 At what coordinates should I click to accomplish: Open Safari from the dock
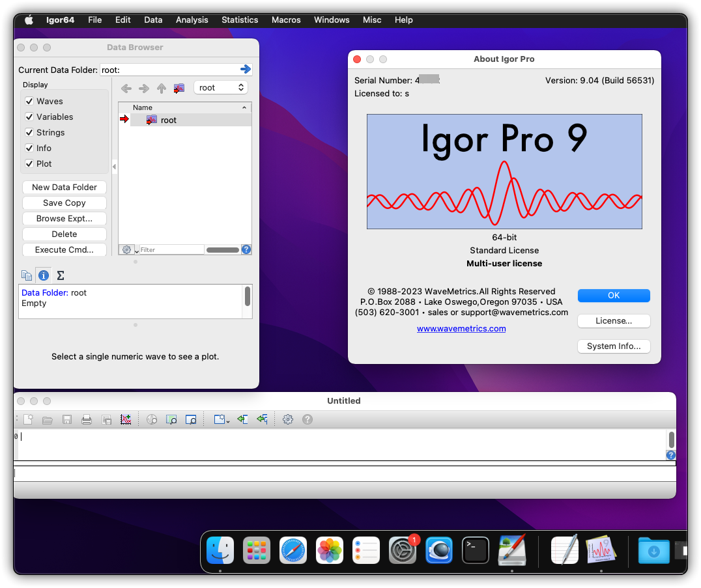293,550
